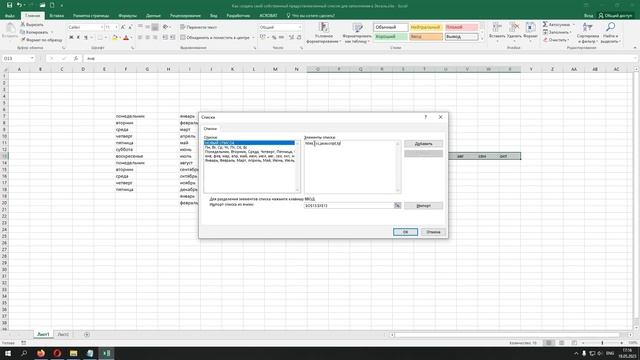Switch to the Вид ribbon tab

[x=214, y=16]
